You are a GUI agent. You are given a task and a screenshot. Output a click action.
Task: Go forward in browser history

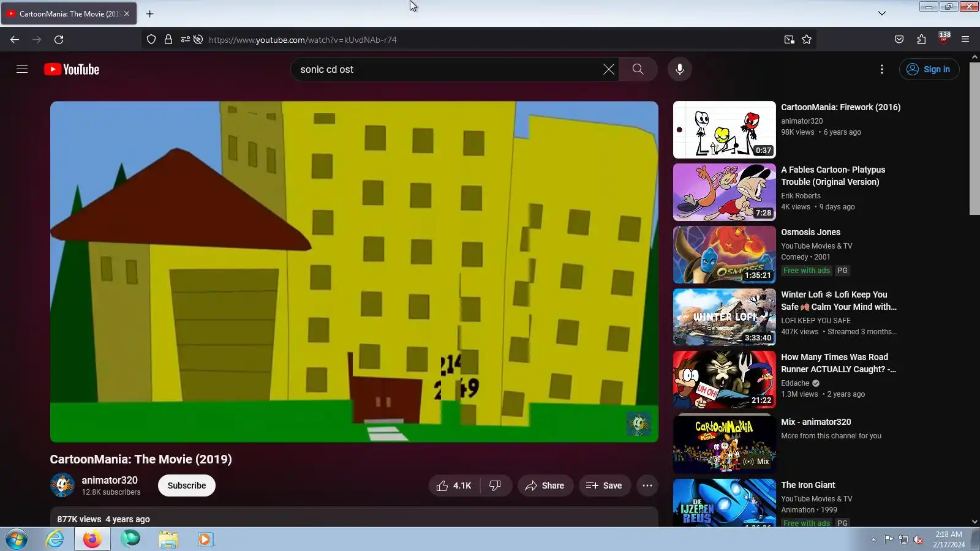(x=37, y=40)
